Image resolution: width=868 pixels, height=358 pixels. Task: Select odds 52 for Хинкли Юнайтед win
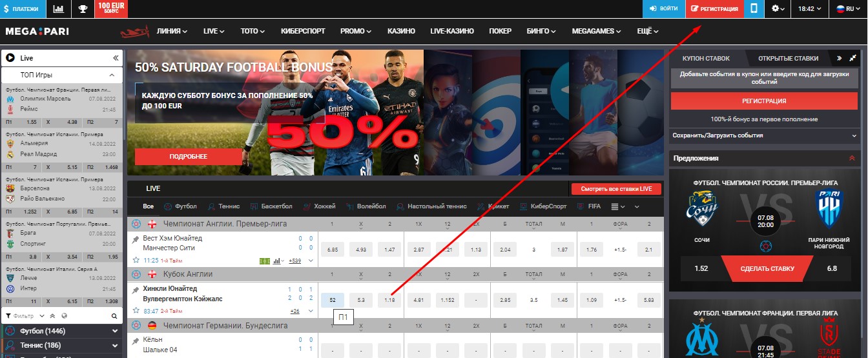point(333,300)
